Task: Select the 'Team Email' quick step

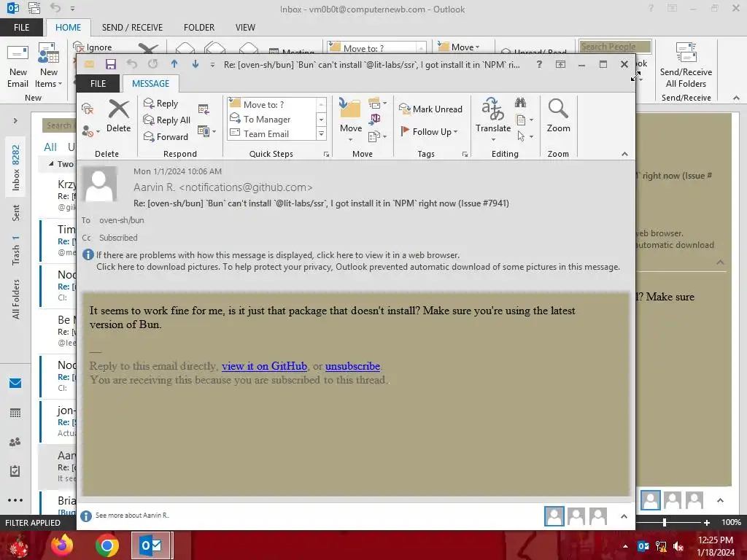Action: coord(271,134)
